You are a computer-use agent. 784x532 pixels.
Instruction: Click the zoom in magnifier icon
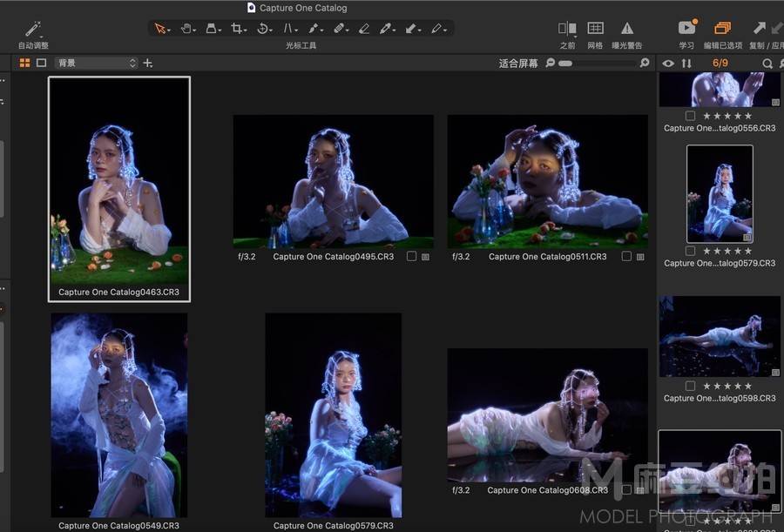point(645,63)
